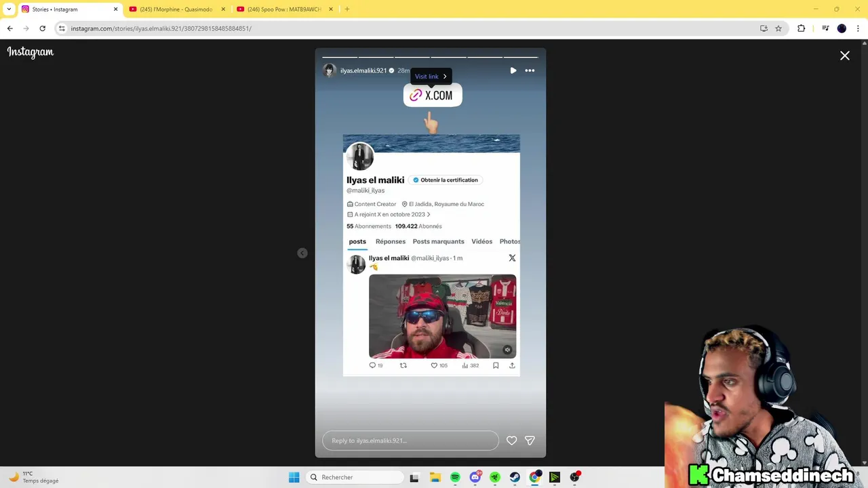Viewport: 868px width, 488px height.
Task: Play the paused Instagram story
Action: coord(513,70)
